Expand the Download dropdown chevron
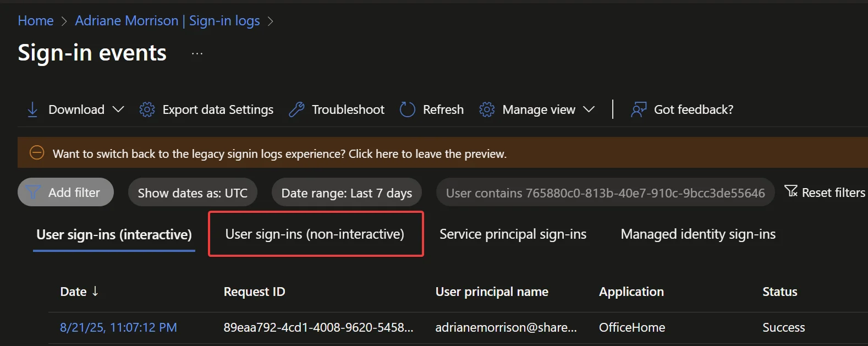This screenshot has width=868, height=346. (x=118, y=109)
